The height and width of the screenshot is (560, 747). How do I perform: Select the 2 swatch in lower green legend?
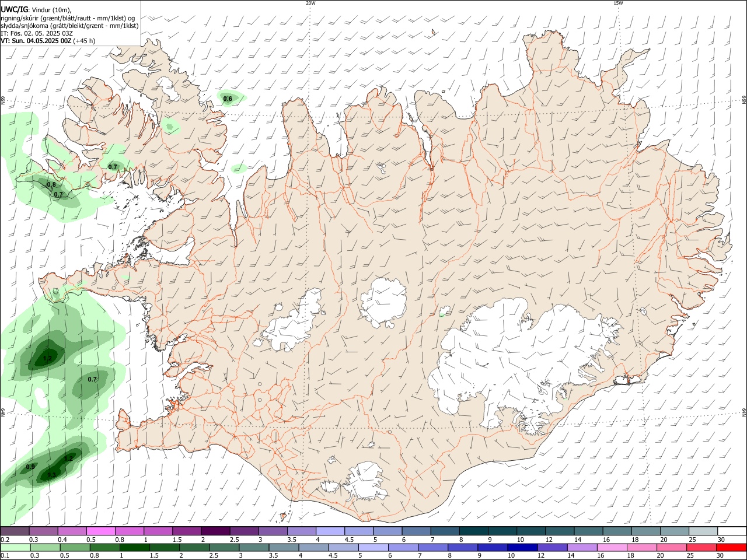pos(194,548)
